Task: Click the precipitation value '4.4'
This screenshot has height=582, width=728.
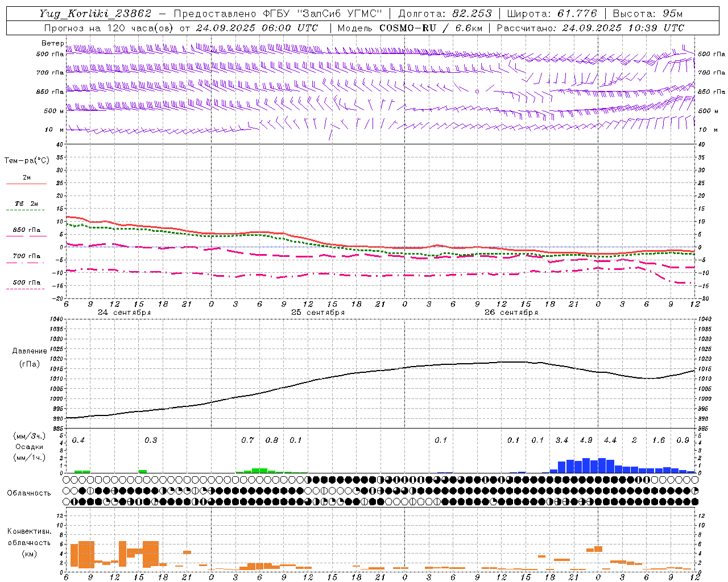Action: [610, 440]
